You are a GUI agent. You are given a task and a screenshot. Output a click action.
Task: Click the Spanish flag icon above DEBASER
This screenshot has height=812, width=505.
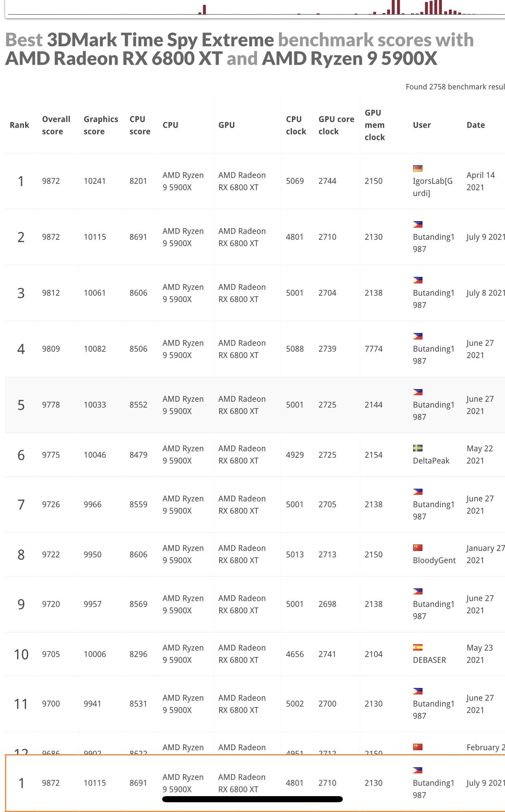point(418,647)
